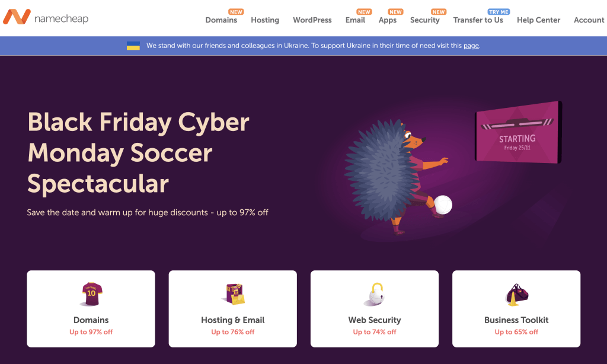Open the Domains menu
The image size is (607, 364).
221,20
